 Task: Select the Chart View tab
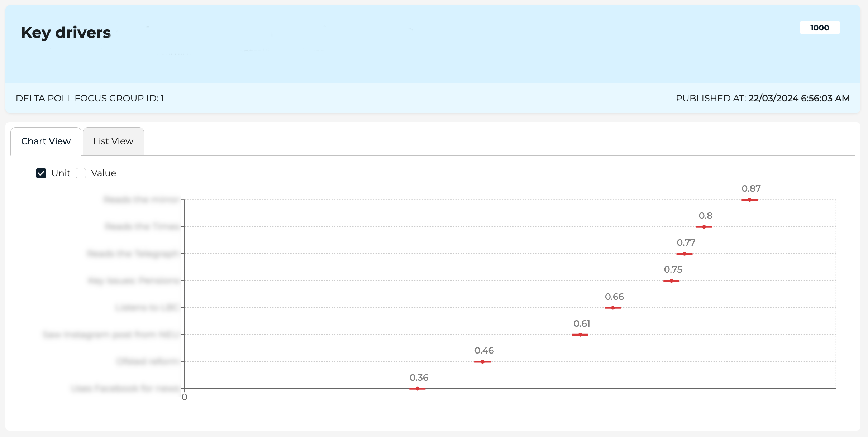tap(46, 141)
